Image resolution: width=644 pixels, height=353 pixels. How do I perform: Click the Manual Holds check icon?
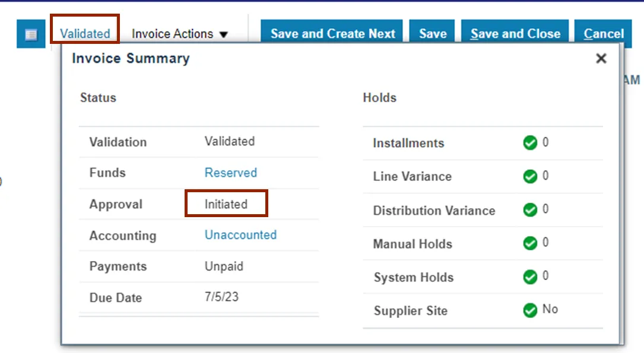click(530, 243)
